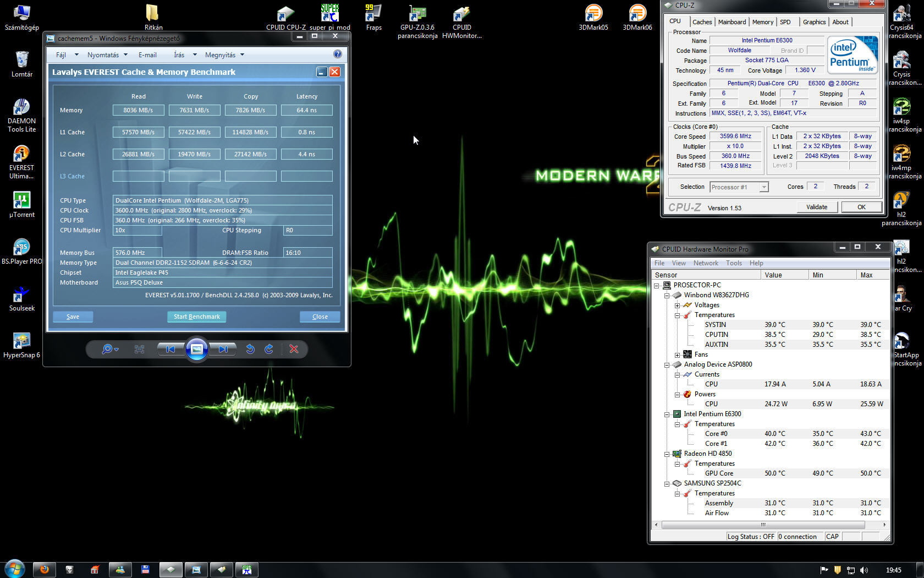
Task: Launch DAEMON Tools Lite shortcut
Action: [x=21, y=114]
